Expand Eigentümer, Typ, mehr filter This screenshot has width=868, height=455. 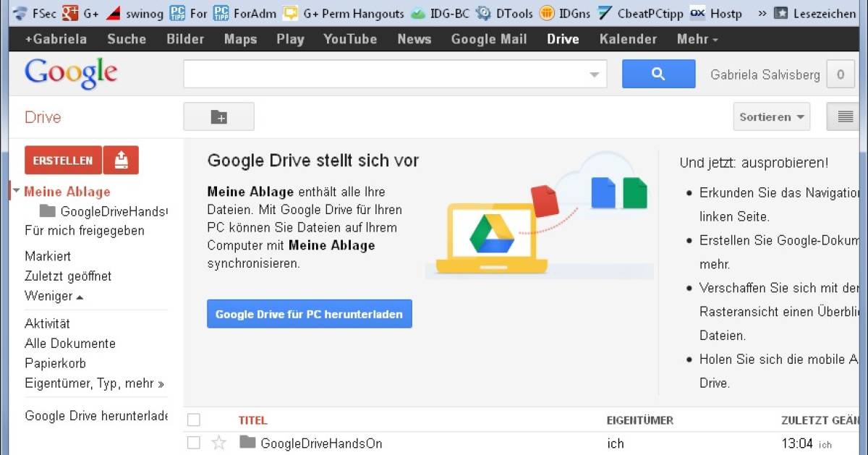pos(95,383)
